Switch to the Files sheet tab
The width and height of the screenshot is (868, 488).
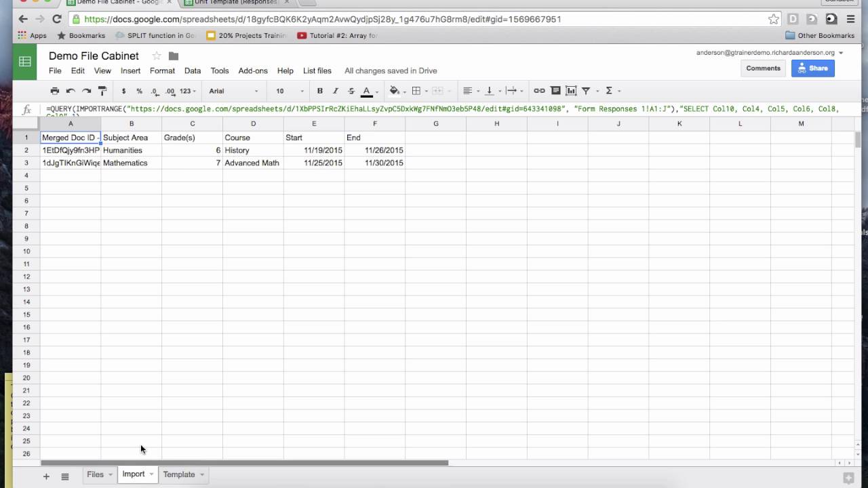pos(95,474)
